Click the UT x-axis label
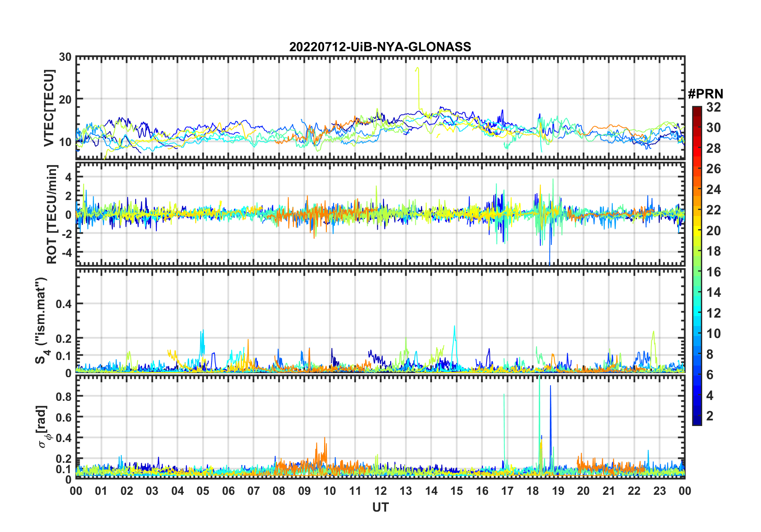Image resolution: width=761 pixels, height=532 pixels. pyautogui.click(x=380, y=507)
